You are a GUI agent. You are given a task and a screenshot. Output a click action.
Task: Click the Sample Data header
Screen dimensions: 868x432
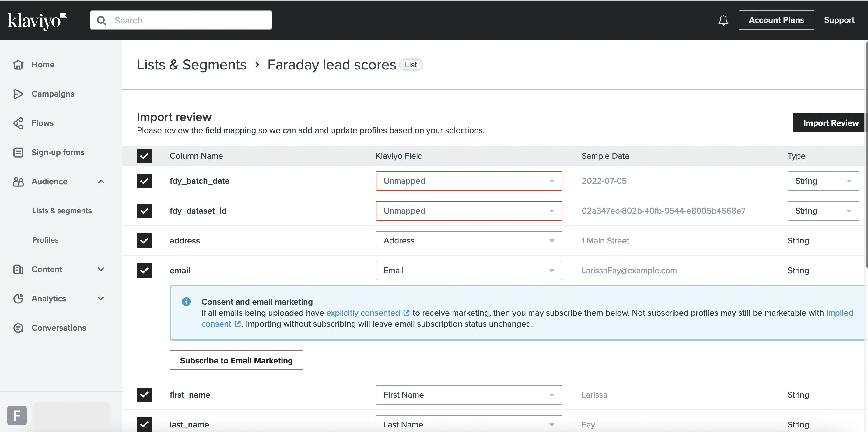coord(605,156)
